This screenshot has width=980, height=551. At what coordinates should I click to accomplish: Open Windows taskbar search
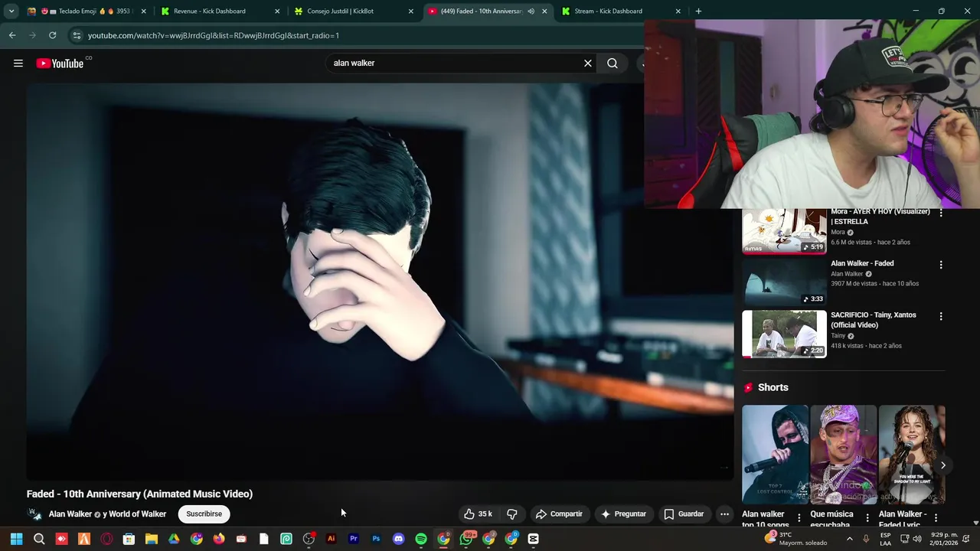point(39,540)
